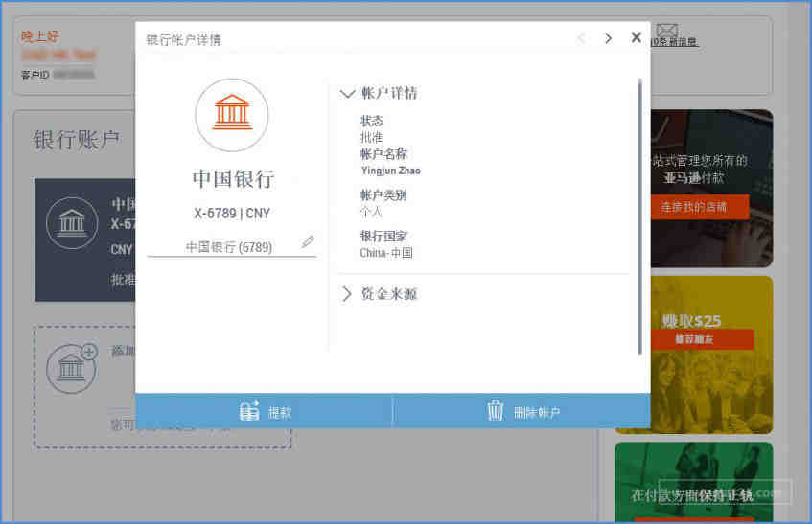Click the next arrow in dialog header
The height and width of the screenshot is (524, 812).
pyautogui.click(x=608, y=38)
